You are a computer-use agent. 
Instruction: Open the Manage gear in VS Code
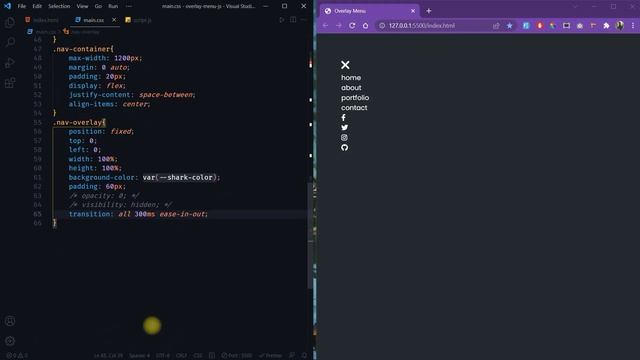[10, 341]
